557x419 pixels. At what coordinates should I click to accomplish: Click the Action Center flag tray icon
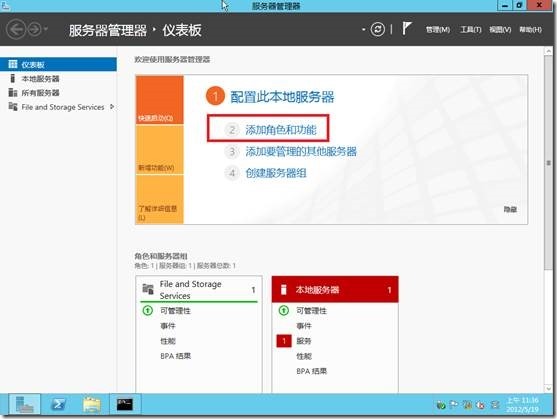(454, 404)
